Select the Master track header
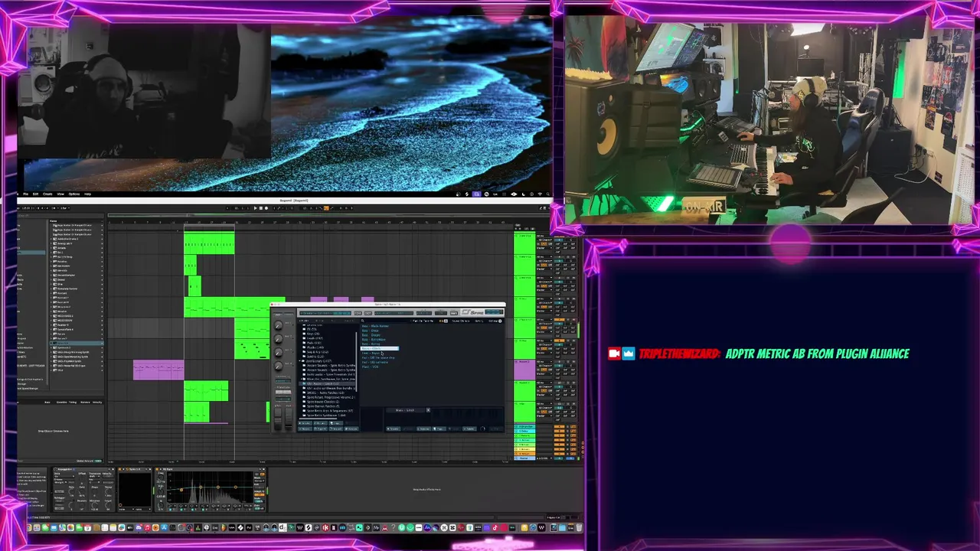The height and width of the screenshot is (551, 980). tap(524, 458)
